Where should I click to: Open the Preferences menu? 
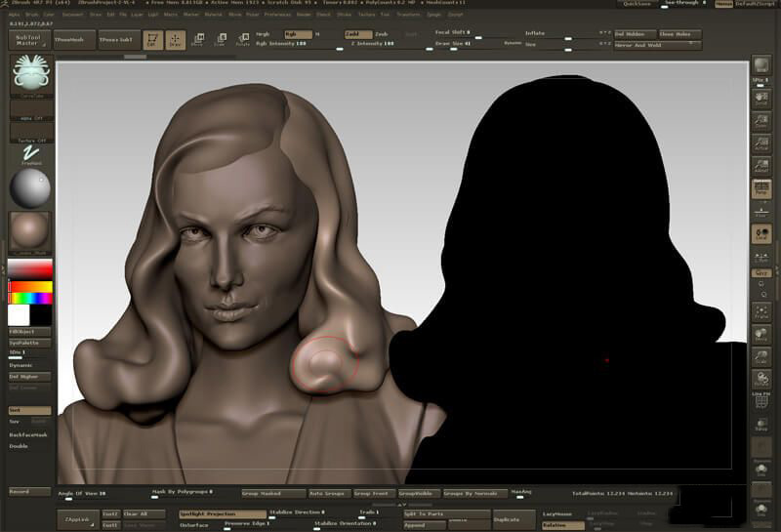277,15
